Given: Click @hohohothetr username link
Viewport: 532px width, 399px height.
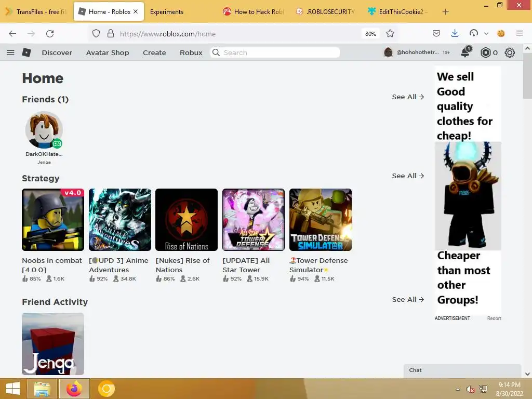Looking at the screenshot, I should click(418, 52).
